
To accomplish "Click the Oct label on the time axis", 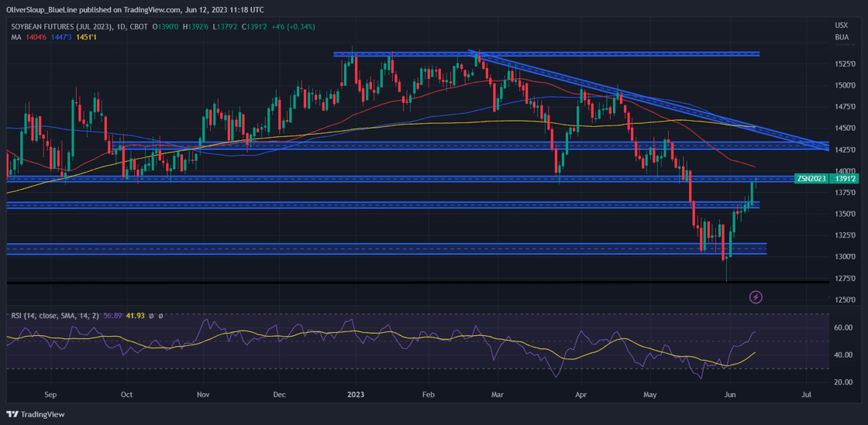I will [x=127, y=395].
